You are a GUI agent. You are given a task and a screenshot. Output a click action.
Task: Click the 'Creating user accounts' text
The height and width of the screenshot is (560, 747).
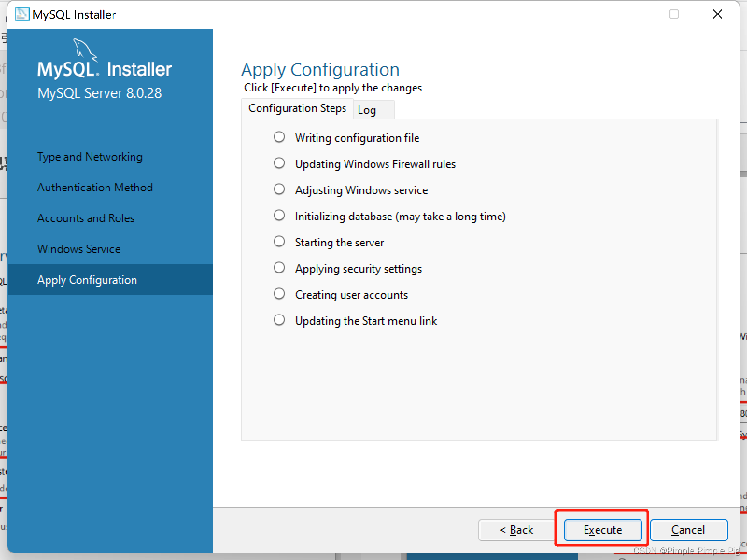click(352, 295)
